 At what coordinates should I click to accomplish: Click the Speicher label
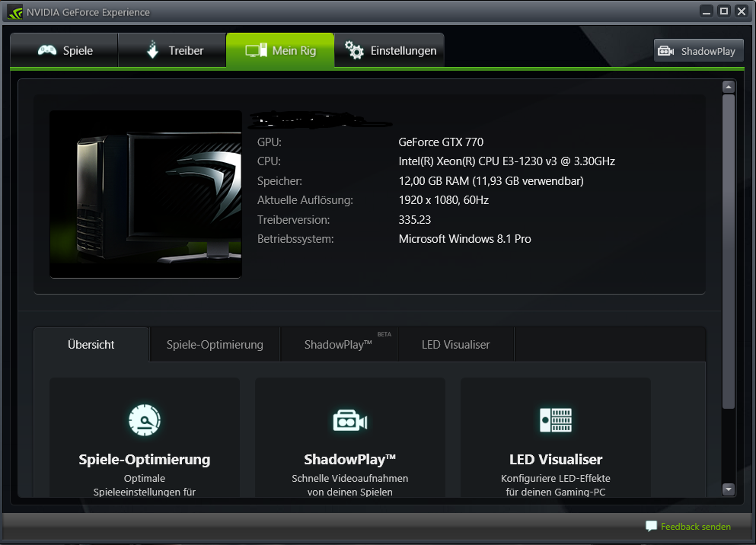click(279, 181)
